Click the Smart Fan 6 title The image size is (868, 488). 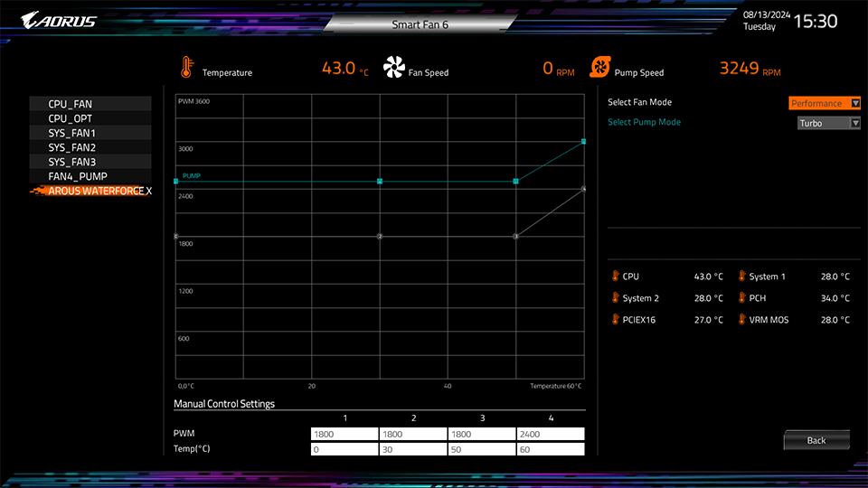click(x=420, y=24)
